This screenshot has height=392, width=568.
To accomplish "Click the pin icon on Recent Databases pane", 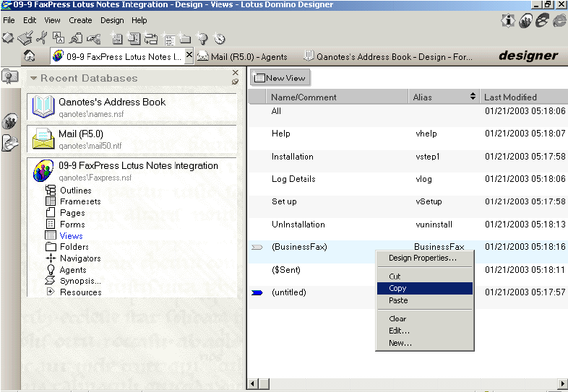I will coord(235,82).
